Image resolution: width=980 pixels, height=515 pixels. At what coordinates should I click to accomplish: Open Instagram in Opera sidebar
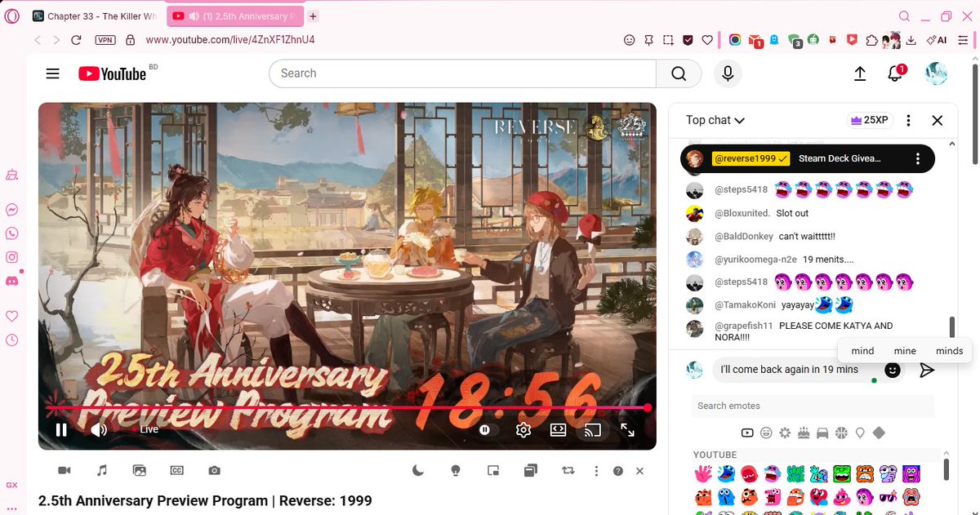tap(11, 257)
